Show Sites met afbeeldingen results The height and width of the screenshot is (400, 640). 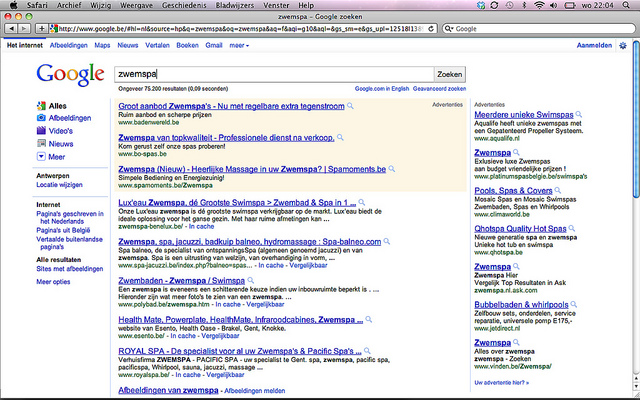tap(69, 269)
